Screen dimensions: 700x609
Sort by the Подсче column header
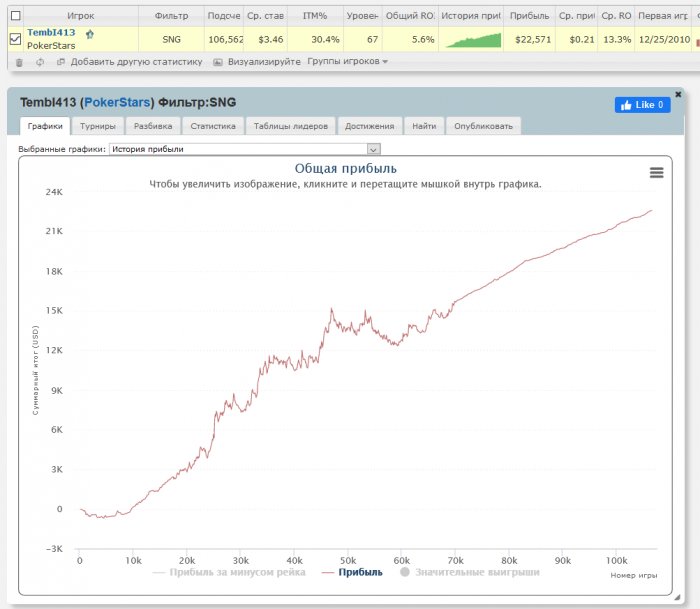point(224,16)
